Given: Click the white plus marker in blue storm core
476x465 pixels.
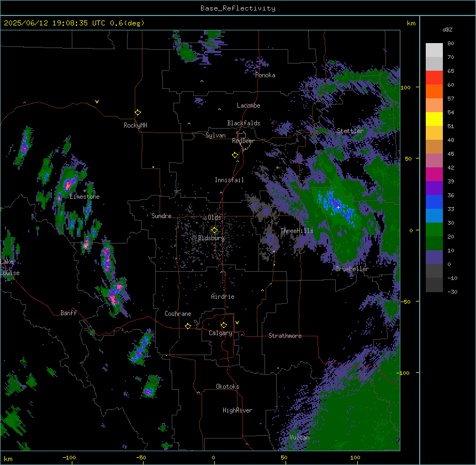Looking at the screenshot, I should point(339,207).
